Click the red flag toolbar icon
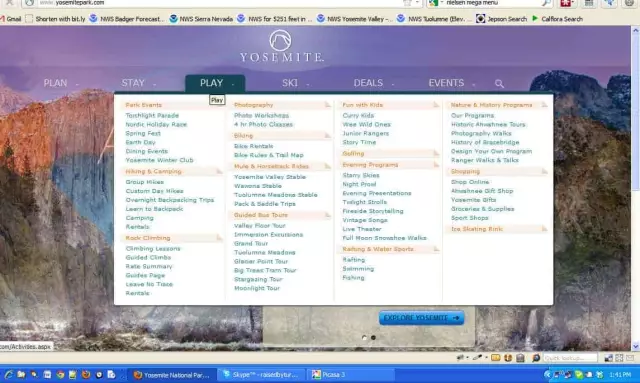Screen dimensions: 640x383 [565, 3]
